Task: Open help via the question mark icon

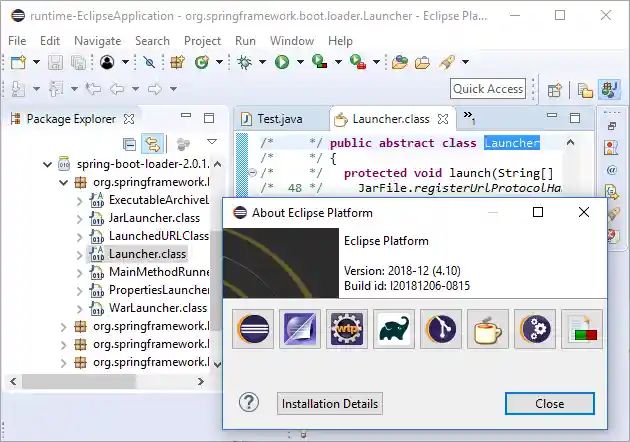Action: pyautogui.click(x=249, y=403)
